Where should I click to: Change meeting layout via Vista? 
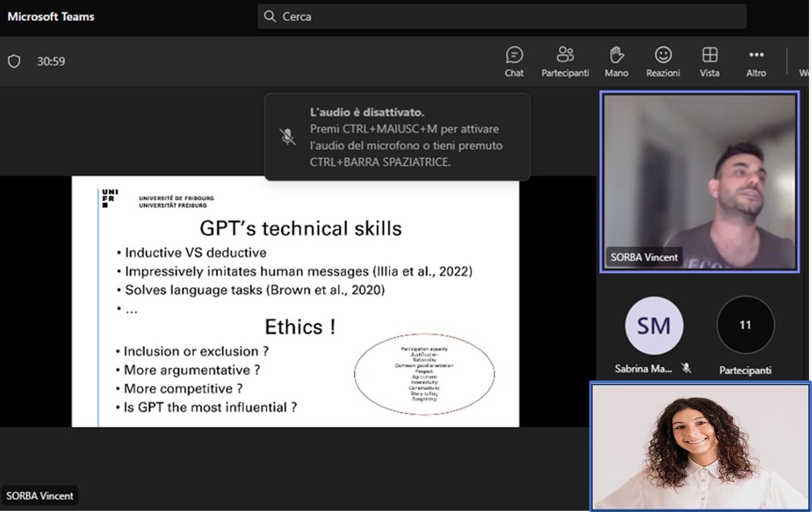709,61
